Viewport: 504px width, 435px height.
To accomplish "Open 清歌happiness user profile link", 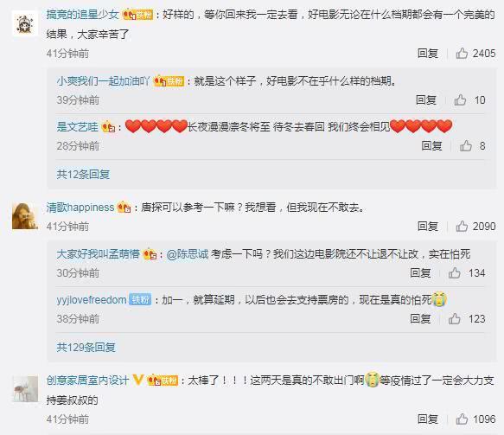I will click(80, 208).
